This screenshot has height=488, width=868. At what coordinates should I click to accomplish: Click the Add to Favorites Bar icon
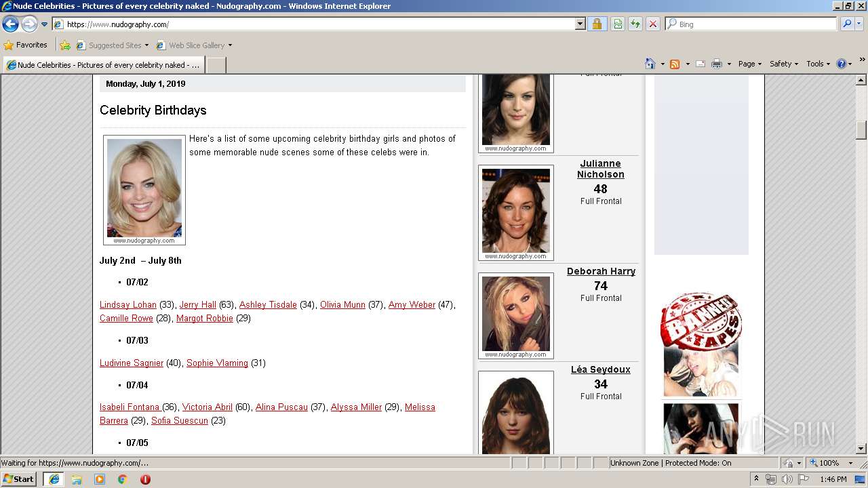point(64,45)
